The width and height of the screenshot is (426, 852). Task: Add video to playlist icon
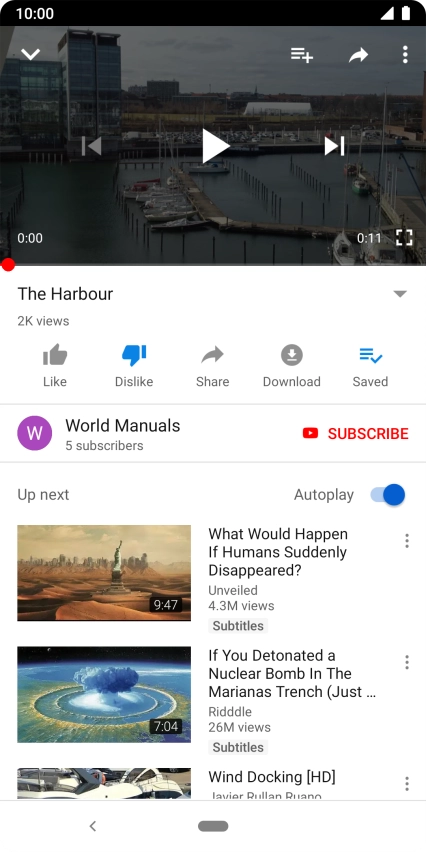302,54
